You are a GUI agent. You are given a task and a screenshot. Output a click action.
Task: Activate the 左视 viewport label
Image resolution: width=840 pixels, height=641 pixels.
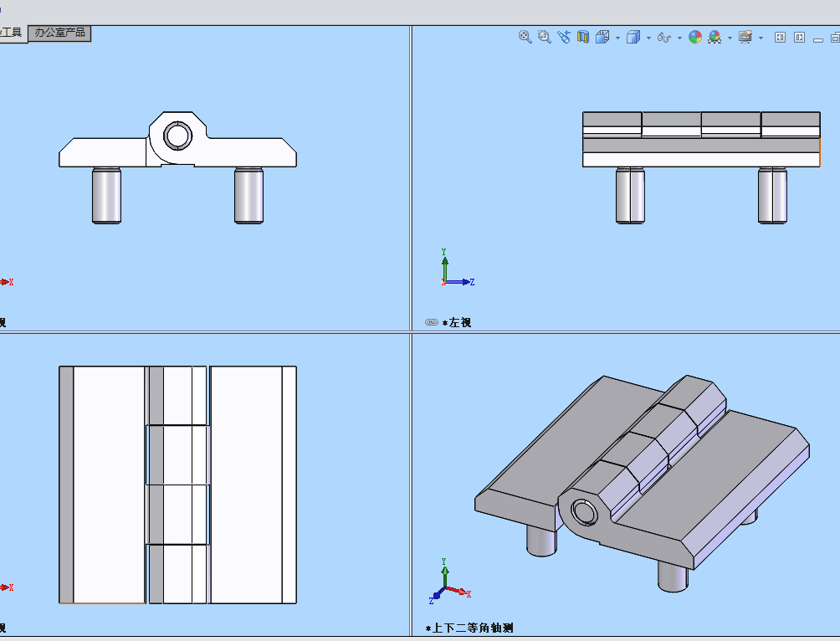click(x=457, y=320)
